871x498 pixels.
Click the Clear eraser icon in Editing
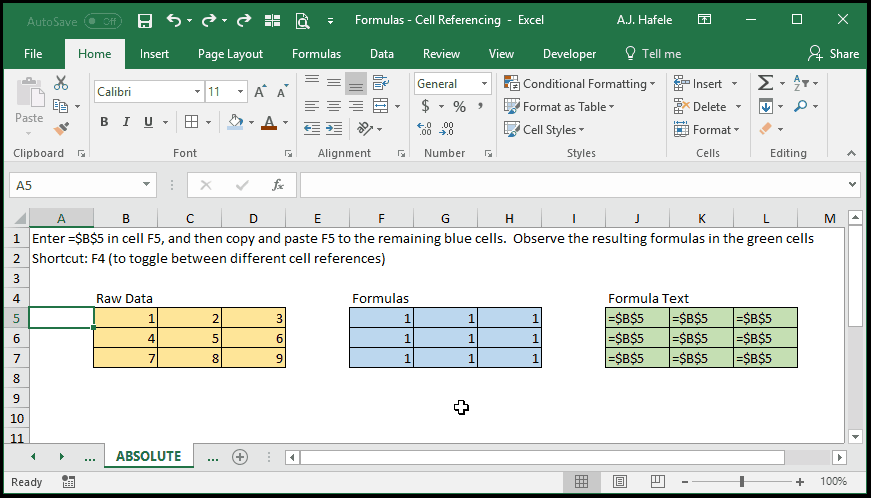pos(765,129)
